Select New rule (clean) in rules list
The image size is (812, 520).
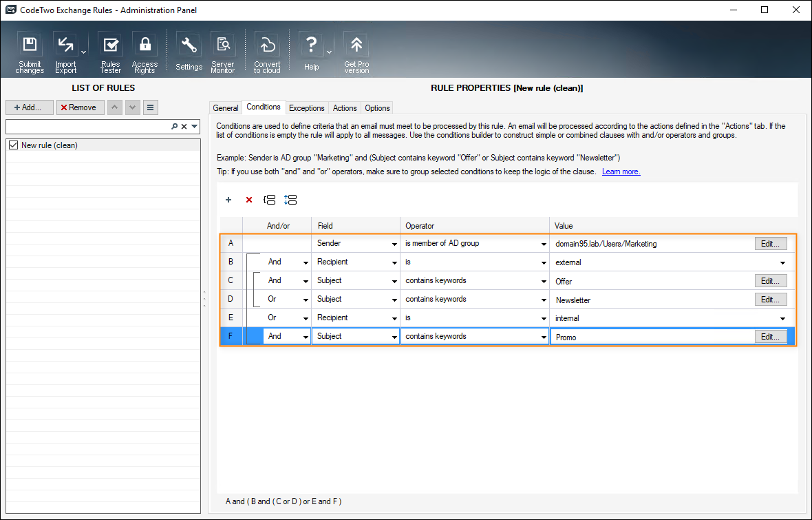coord(103,145)
